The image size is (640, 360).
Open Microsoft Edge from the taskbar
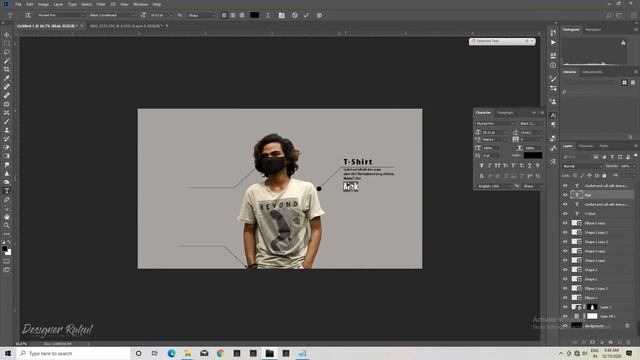click(x=171, y=353)
